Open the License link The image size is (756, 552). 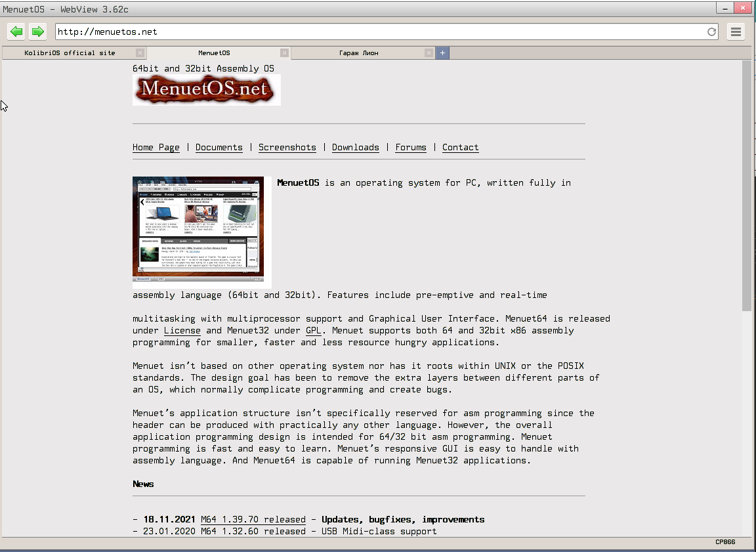[x=182, y=330]
